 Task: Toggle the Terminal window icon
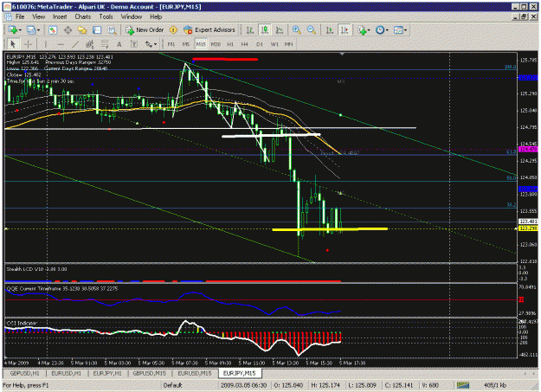97,30
